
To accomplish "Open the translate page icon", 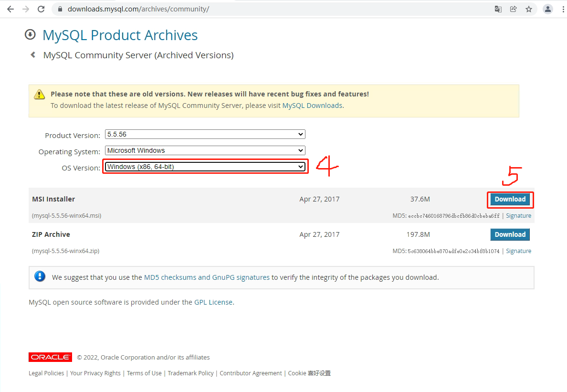I will (x=498, y=9).
